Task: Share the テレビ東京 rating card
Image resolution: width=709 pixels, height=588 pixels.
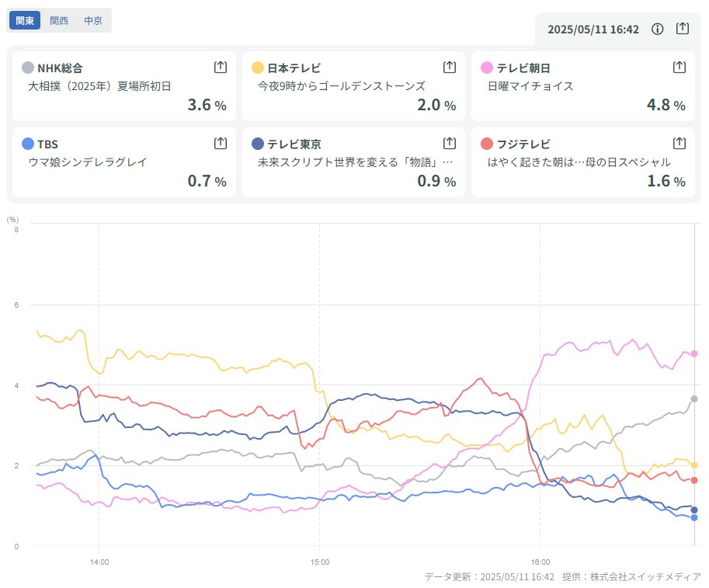Action: (450, 143)
